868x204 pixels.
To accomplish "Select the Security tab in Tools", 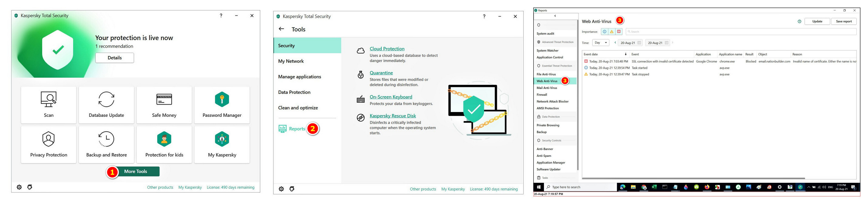I will pos(307,45).
